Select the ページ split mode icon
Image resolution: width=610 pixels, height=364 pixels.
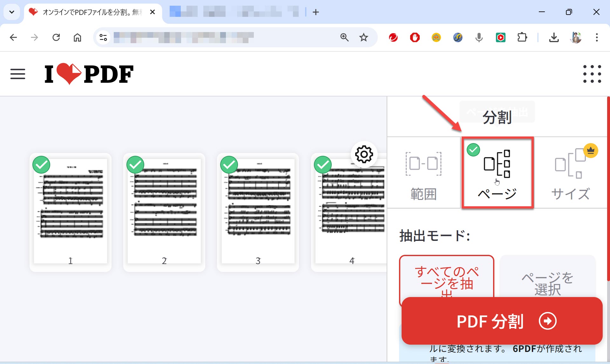click(497, 164)
